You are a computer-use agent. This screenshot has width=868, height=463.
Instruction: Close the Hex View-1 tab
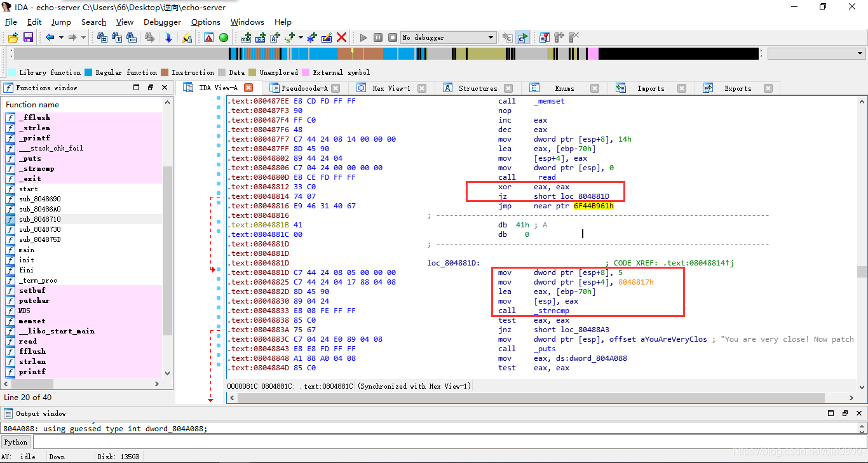tap(423, 88)
